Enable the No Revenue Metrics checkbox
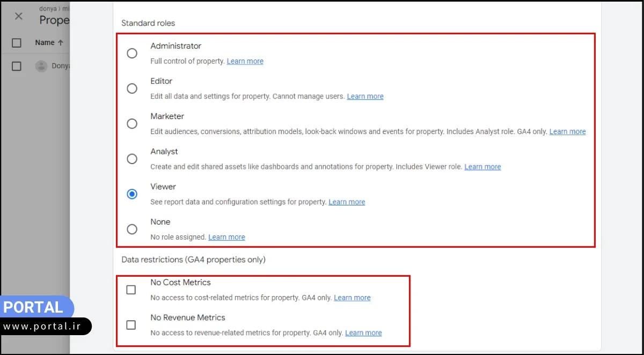 point(131,325)
